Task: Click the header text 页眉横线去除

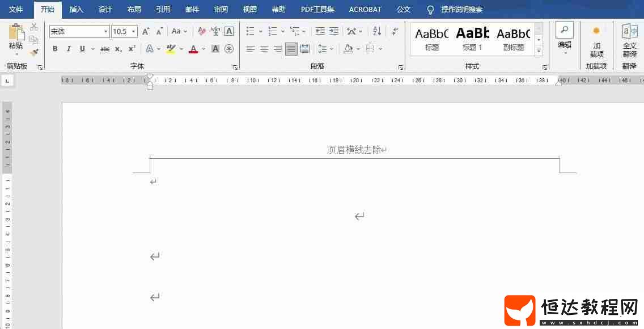Action: pyautogui.click(x=354, y=150)
